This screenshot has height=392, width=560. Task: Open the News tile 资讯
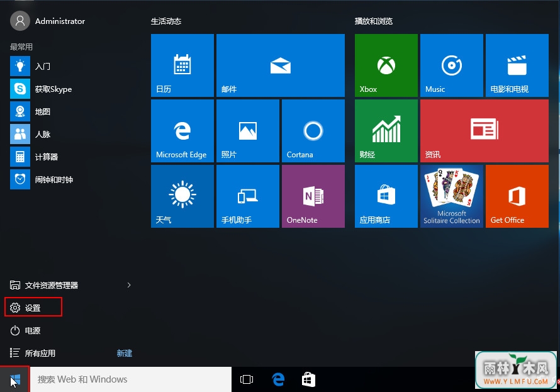click(484, 131)
